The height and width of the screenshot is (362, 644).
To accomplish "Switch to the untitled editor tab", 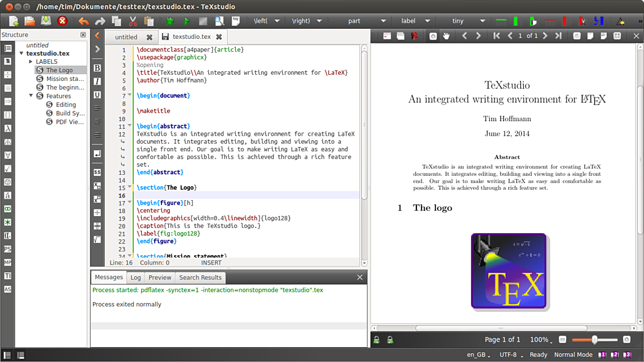I will (x=126, y=37).
